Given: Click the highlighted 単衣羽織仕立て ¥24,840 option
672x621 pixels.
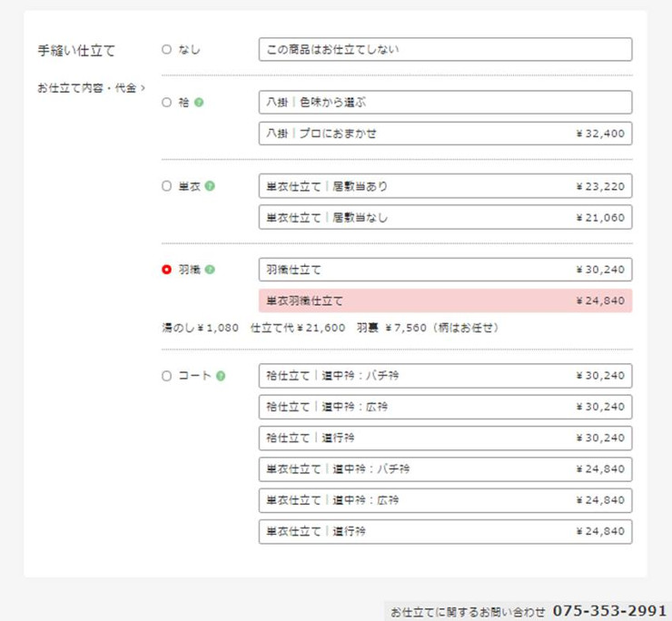Looking at the screenshot, I should point(445,301).
